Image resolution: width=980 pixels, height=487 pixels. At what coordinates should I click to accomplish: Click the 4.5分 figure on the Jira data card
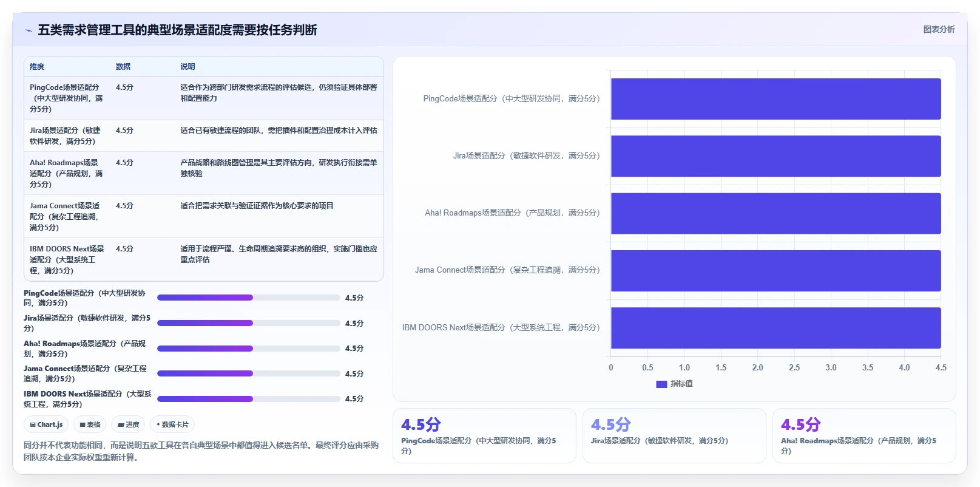tap(611, 424)
